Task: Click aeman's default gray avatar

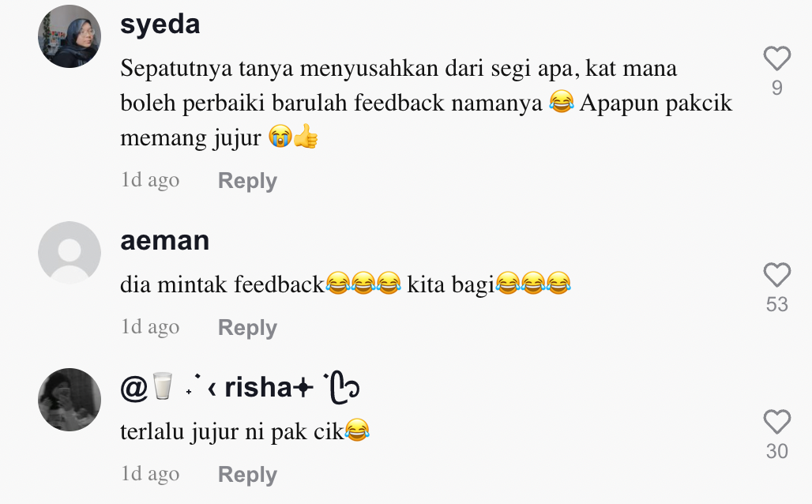Action: [70, 253]
